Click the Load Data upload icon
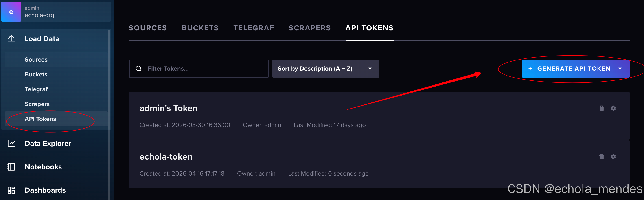 (11, 39)
